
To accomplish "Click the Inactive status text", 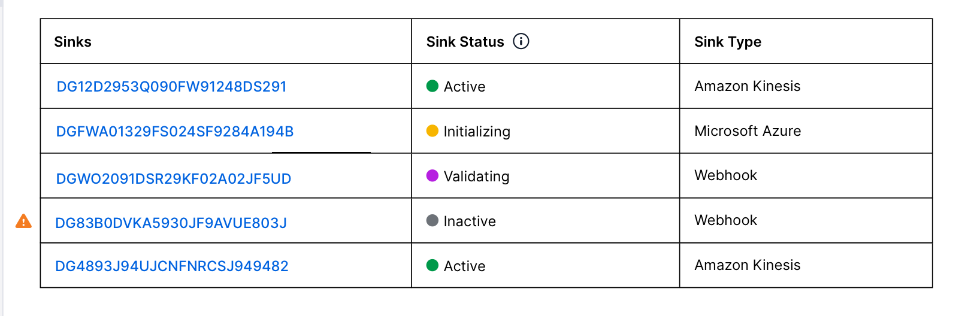I will click(x=470, y=221).
